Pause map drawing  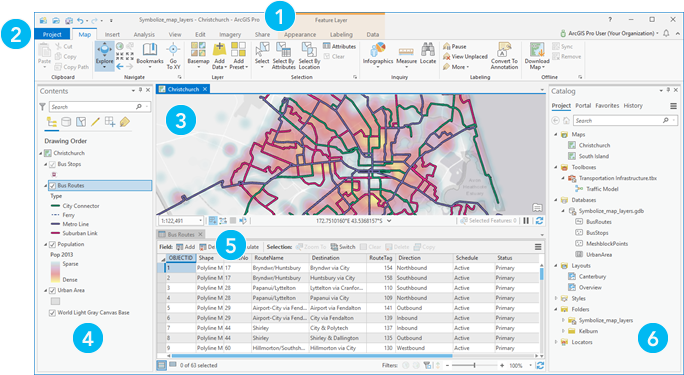[x=527, y=221]
